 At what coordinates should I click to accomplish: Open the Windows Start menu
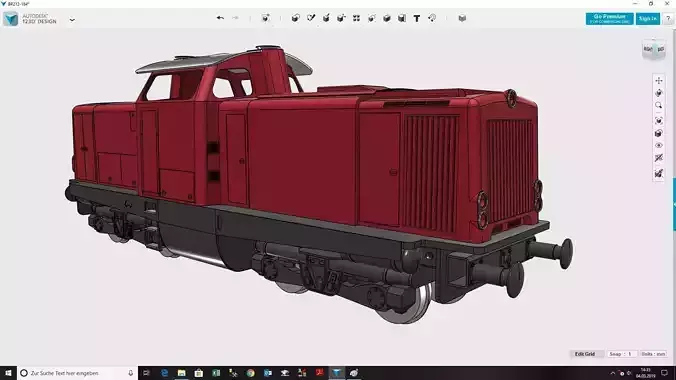[8, 373]
